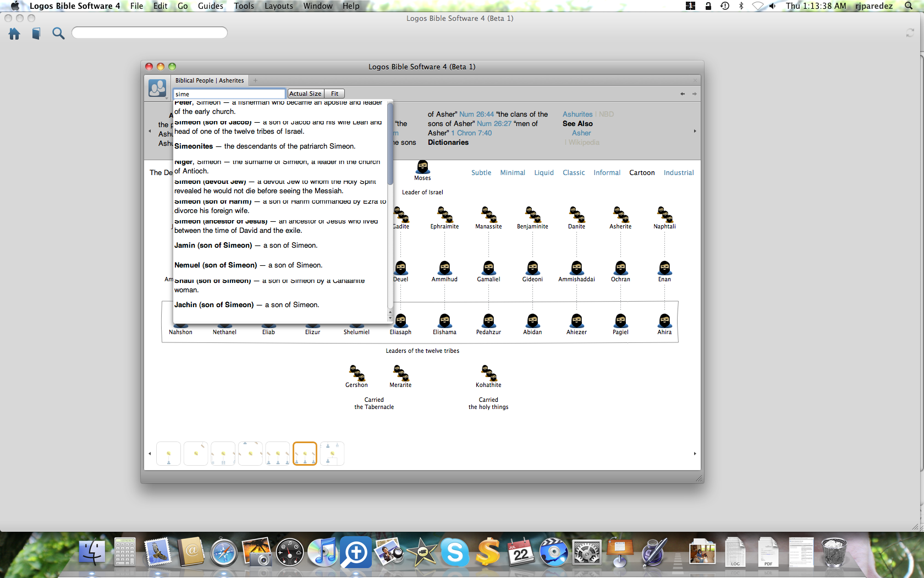Click the Elishama person icon
Image resolution: width=924 pixels, height=578 pixels.
point(444,321)
